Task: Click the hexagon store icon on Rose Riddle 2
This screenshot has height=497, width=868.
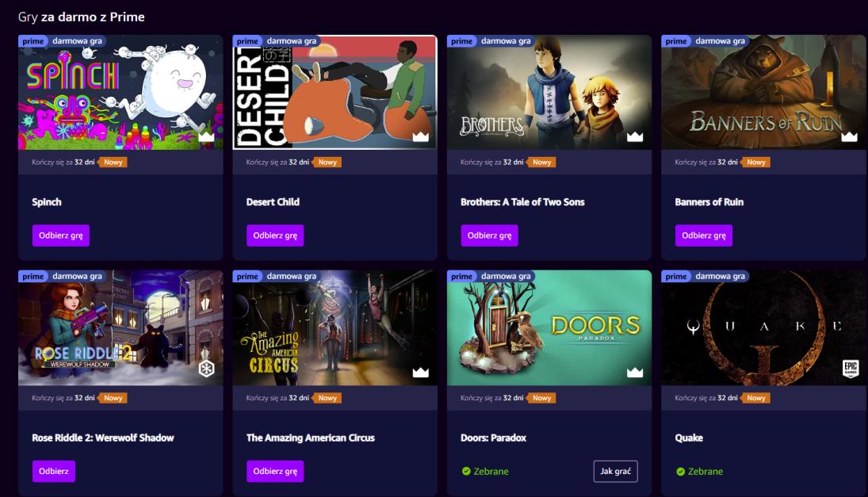Action: (x=206, y=369)
